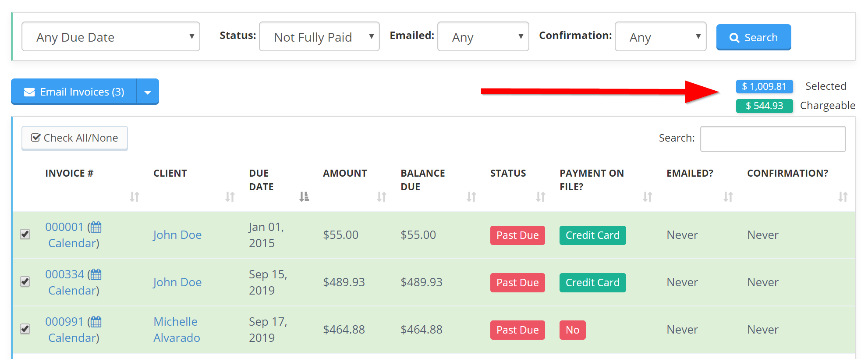Click Past Due badge for invoice 000001
This screenshot has height=359, width=868.
point(517,235)
